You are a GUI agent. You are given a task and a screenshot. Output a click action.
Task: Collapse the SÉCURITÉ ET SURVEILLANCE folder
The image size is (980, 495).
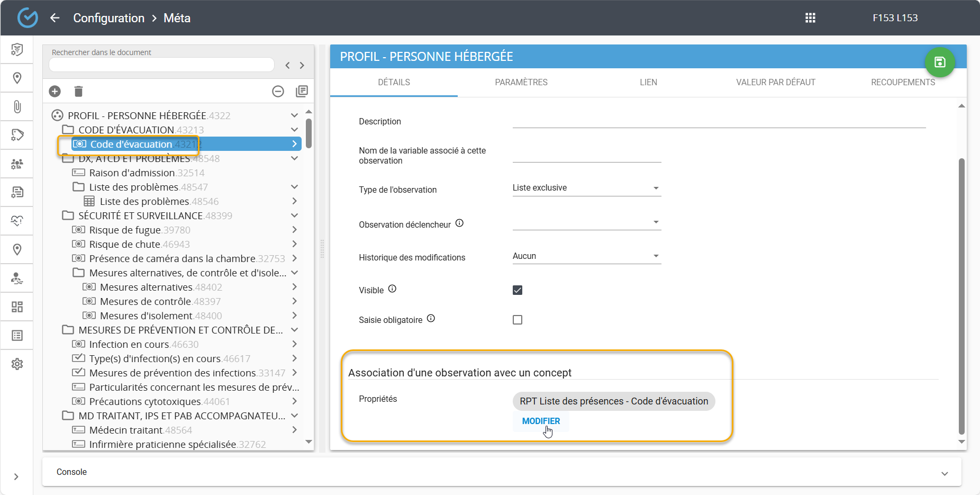click(294, 215)
